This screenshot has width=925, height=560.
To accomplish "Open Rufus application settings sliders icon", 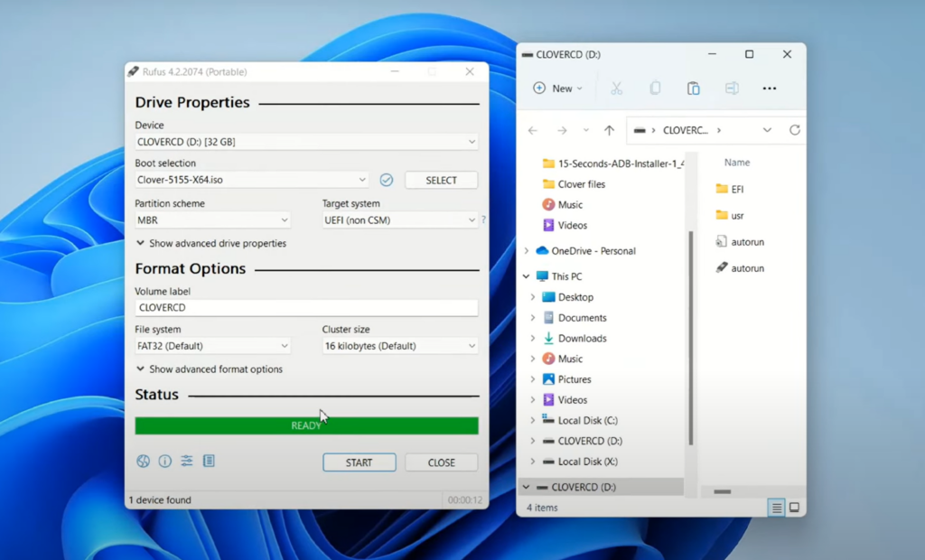I will point(186,462).
